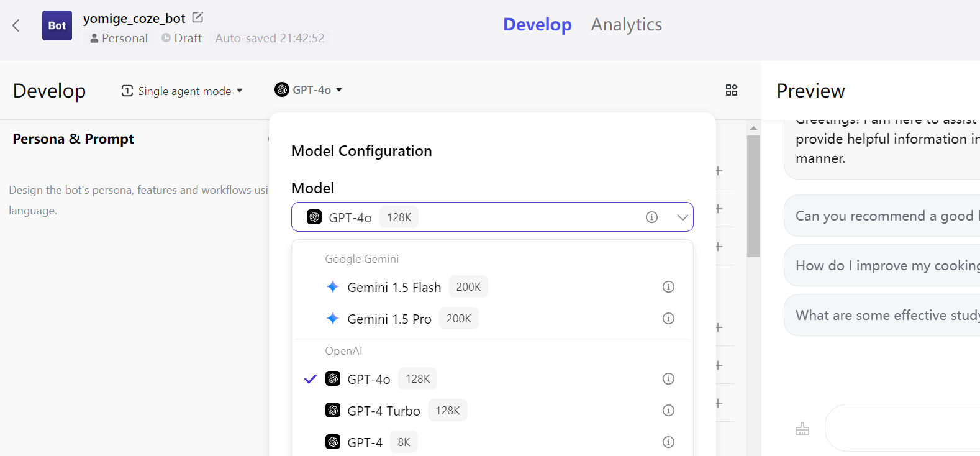Choose suggestion 'What are some effective study'
Viewport: 980px width, 456px height.
tap(882, 315)
